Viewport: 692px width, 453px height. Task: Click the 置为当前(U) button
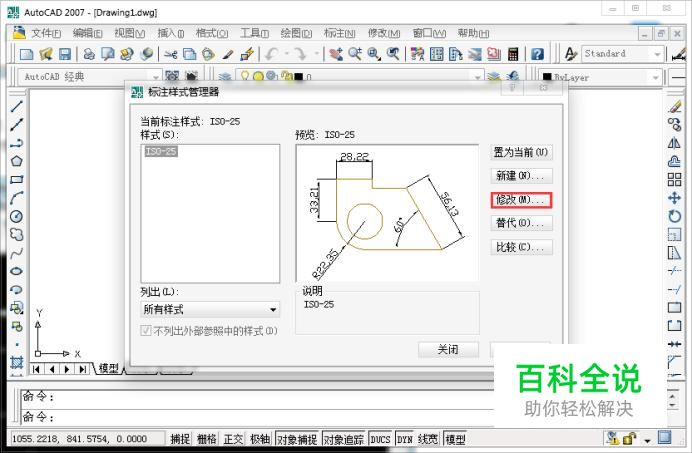tap(521, 152)
